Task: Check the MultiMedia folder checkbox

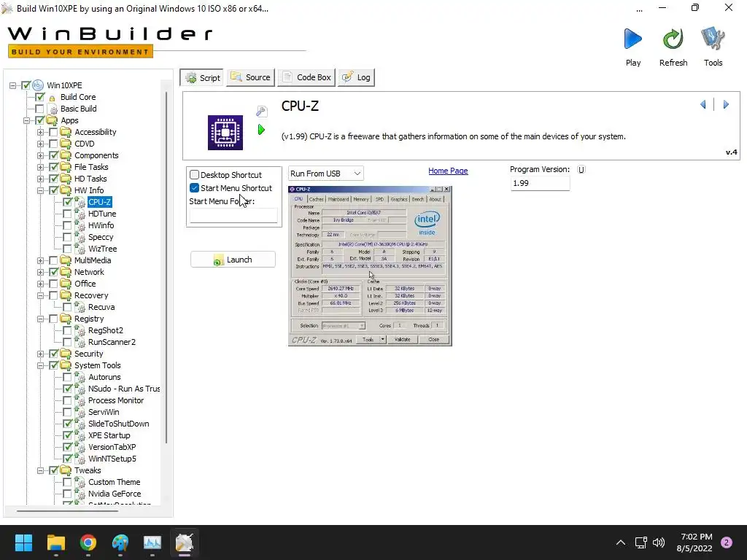Action: (53, 260)
